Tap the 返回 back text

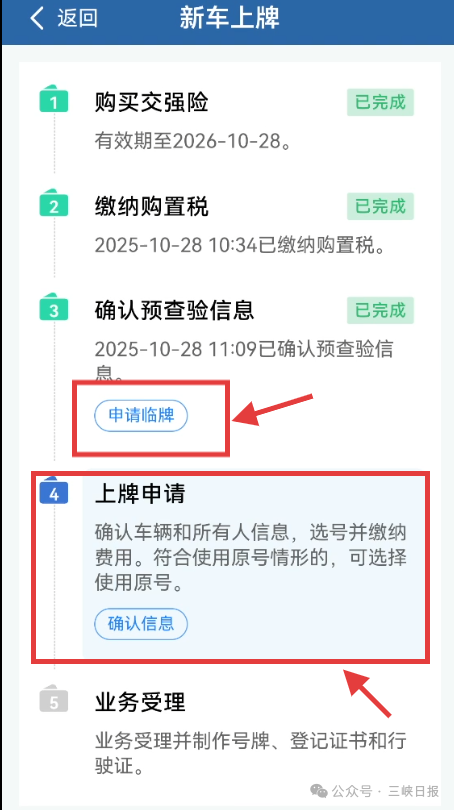pos(77,18)
